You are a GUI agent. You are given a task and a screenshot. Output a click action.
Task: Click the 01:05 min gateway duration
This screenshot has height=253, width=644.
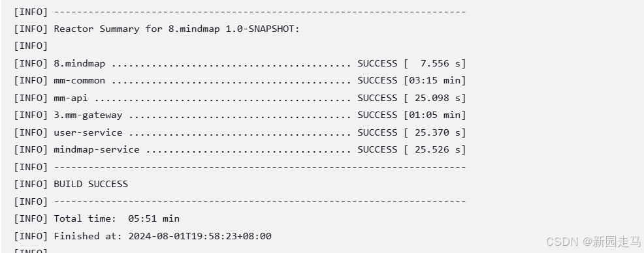pyautogui.click(x=435, y=115)
